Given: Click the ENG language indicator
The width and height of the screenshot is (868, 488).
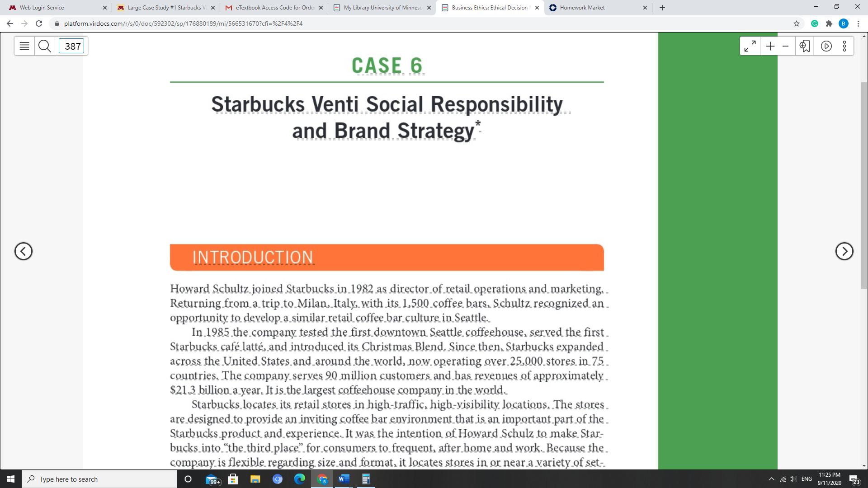Looking at the screenshot, I should pos(807,479).
